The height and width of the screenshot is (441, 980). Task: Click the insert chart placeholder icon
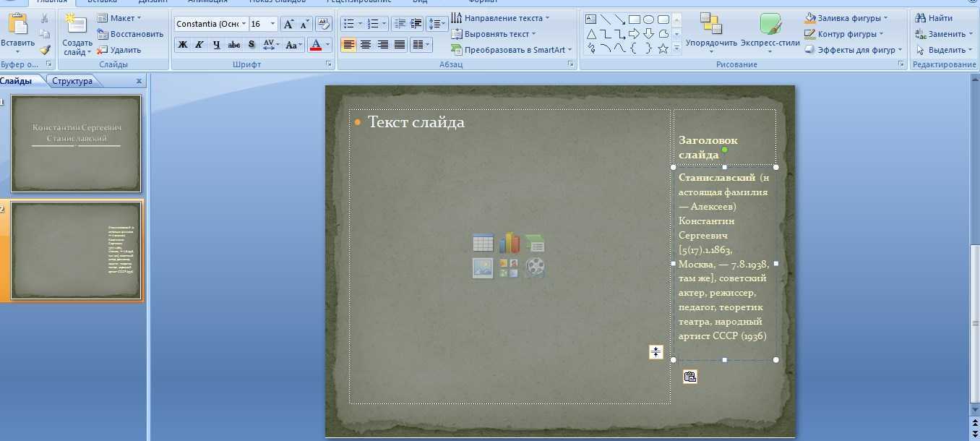[x=509, y=243]
